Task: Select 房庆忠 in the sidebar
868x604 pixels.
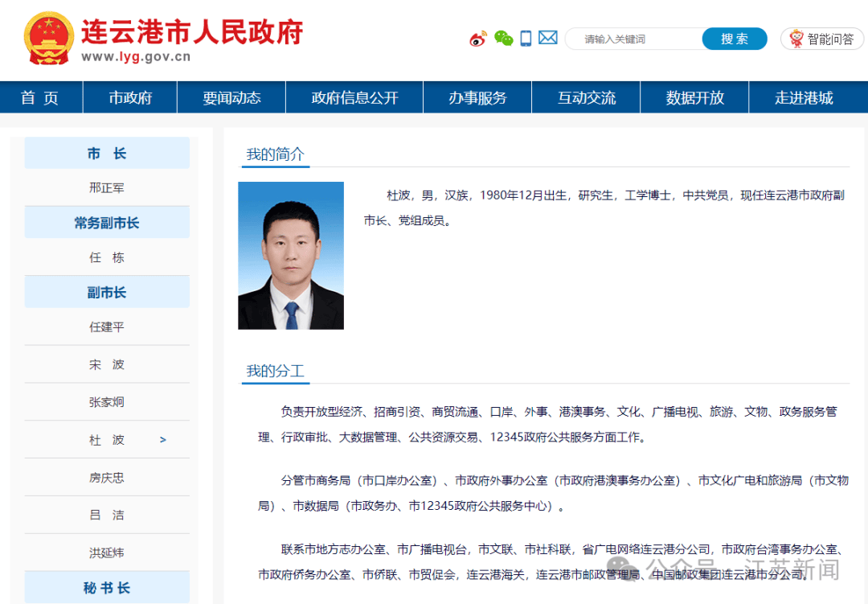Action: [x=107, y=477]
